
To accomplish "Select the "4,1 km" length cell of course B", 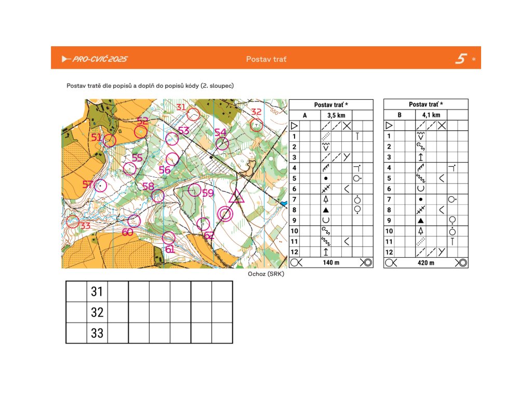I will point(431,115).
